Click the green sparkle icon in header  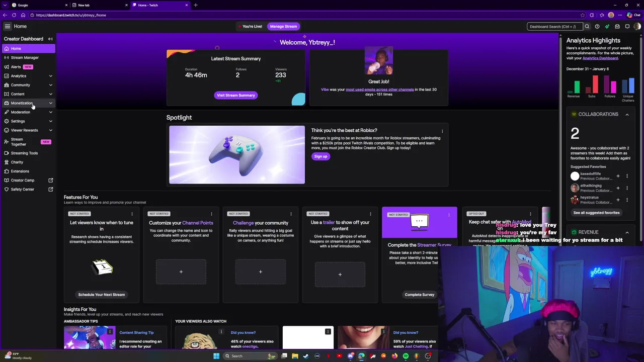click(x=607, y=26)
